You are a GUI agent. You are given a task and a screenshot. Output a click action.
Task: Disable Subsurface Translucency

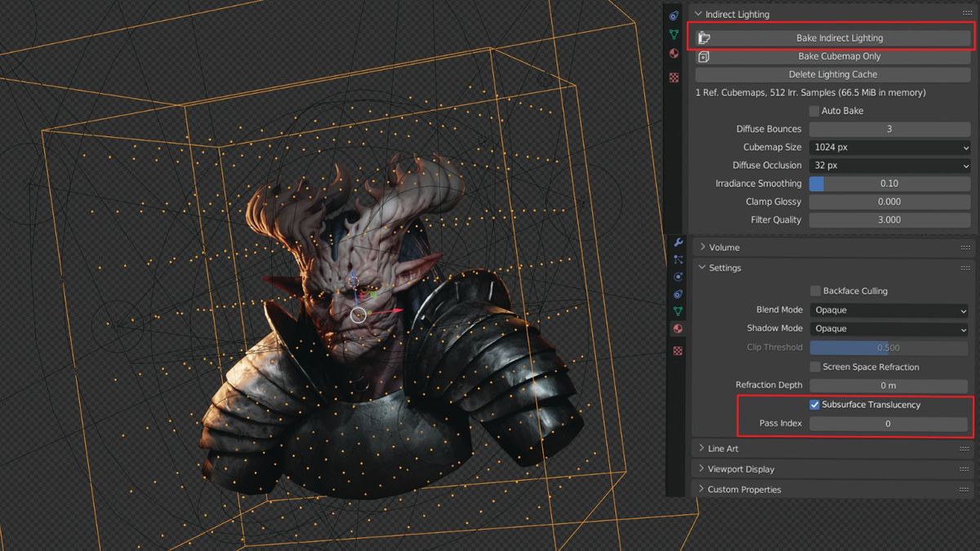814,404
